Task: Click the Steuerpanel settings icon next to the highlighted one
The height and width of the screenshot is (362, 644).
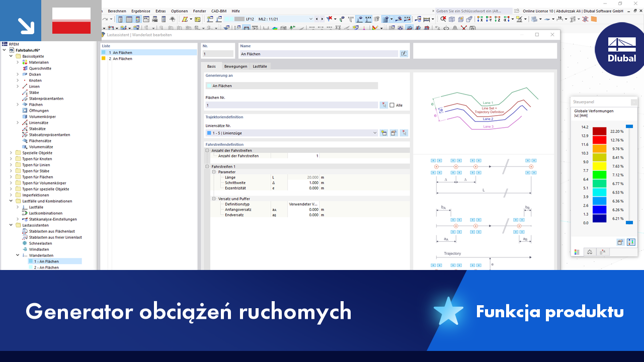Action: tap(621, 242)
